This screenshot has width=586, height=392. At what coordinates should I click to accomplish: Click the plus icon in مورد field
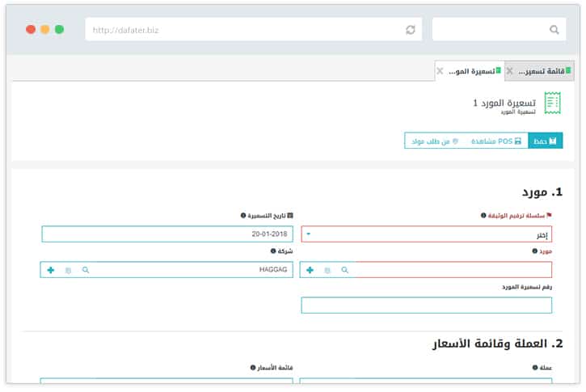[310, 270]
